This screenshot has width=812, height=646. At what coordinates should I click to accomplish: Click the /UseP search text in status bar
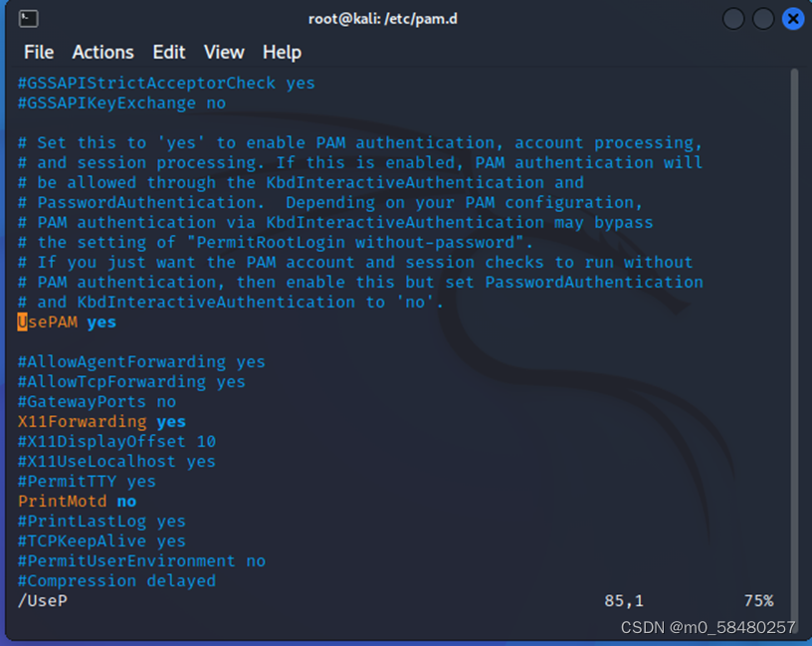click(x=43, y=601)
